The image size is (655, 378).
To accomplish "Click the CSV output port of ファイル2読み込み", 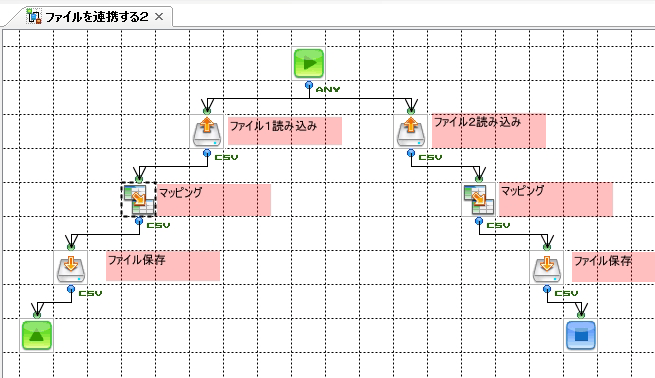I will 411,153.
